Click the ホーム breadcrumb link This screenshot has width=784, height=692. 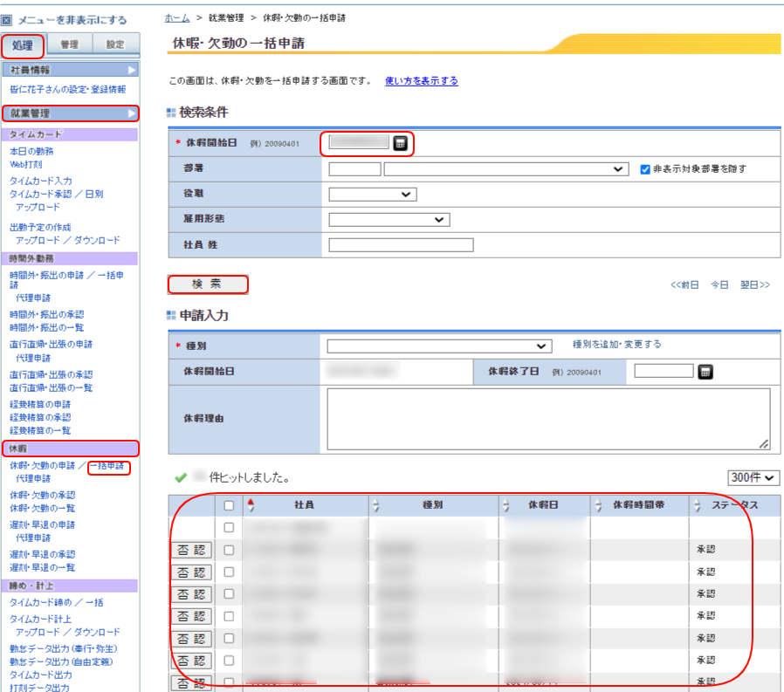[177, 18]
